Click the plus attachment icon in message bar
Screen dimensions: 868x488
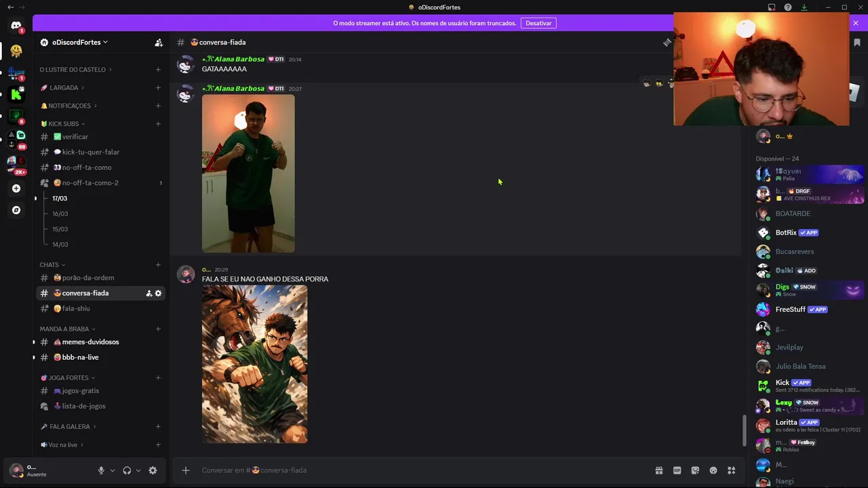click(186, 470)
